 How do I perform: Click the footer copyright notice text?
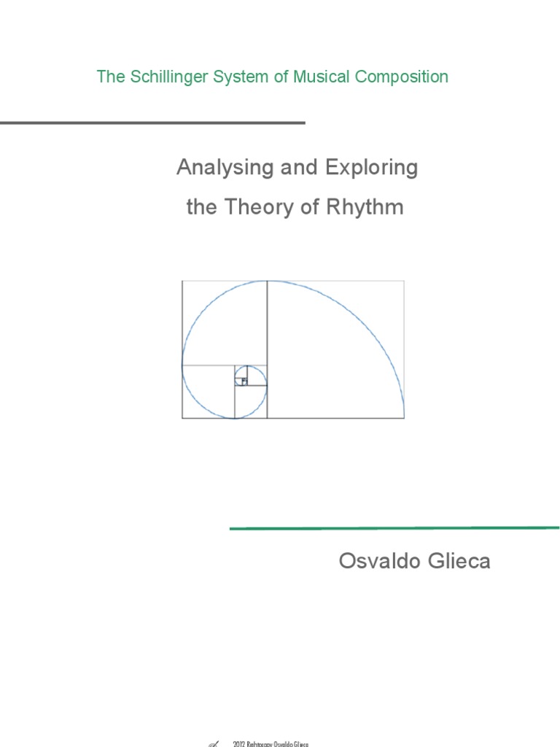point(271,743)
